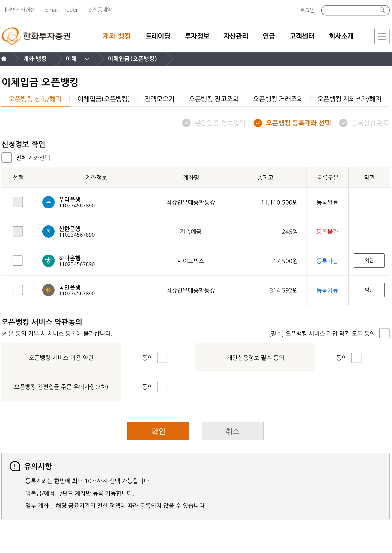Toggle the 전체 계좌선택 checkbox
This screenshot has height=553, width=392.
(x=7, y=158)
